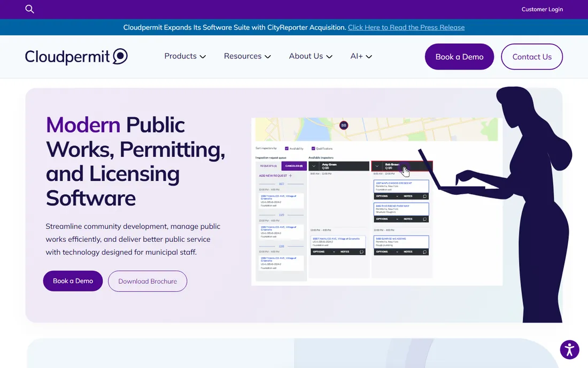This screenshot has width=588, height=368.
Task: Open the search magnifier icon
Action: tap(29, 9)
